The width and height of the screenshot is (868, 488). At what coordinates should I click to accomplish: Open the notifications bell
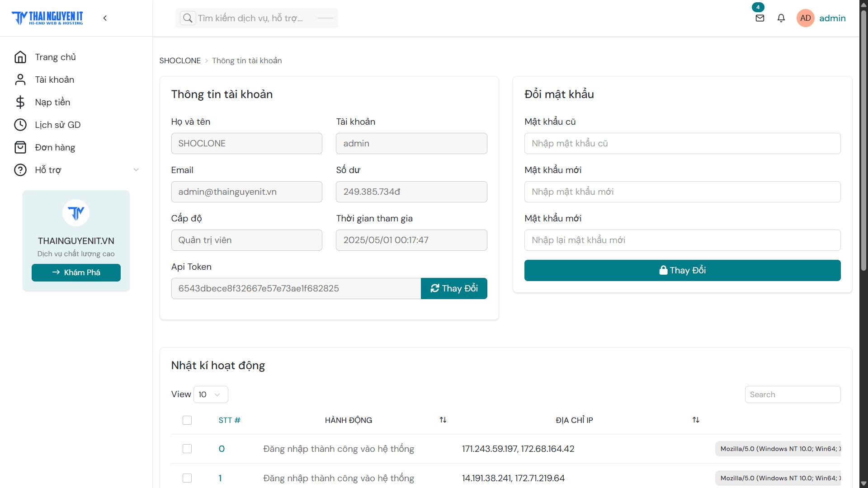(x=781, y=18)
